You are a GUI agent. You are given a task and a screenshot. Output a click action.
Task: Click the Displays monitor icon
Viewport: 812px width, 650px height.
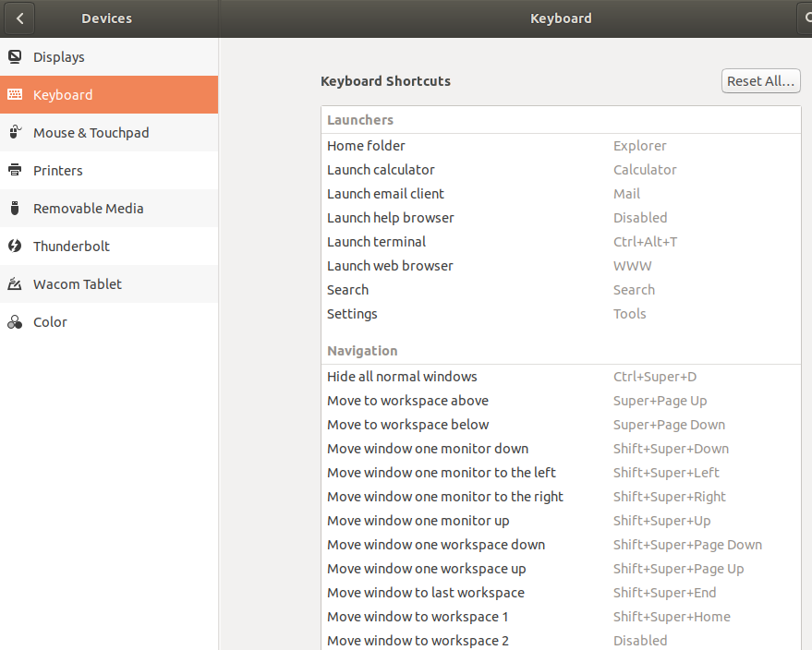click(x=15, y=57)
